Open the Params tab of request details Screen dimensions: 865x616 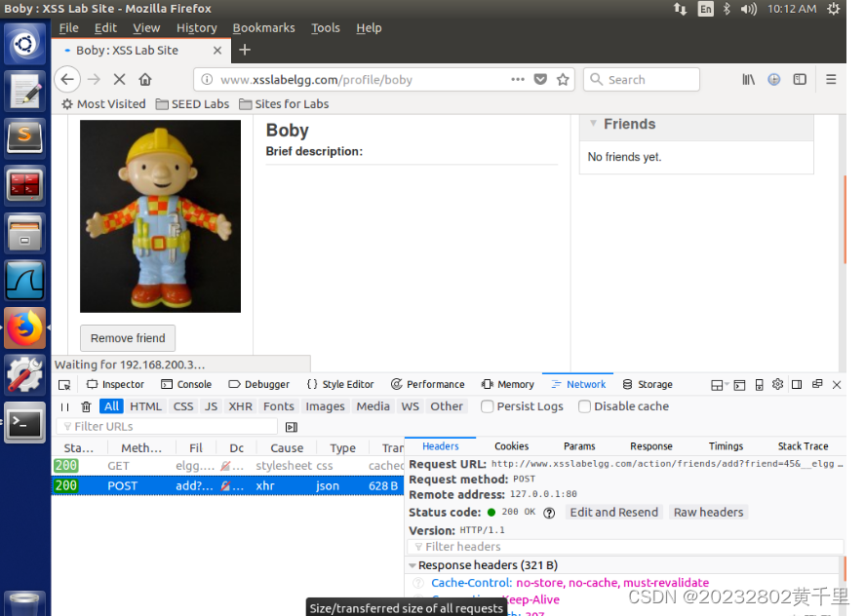pos(579,446)
